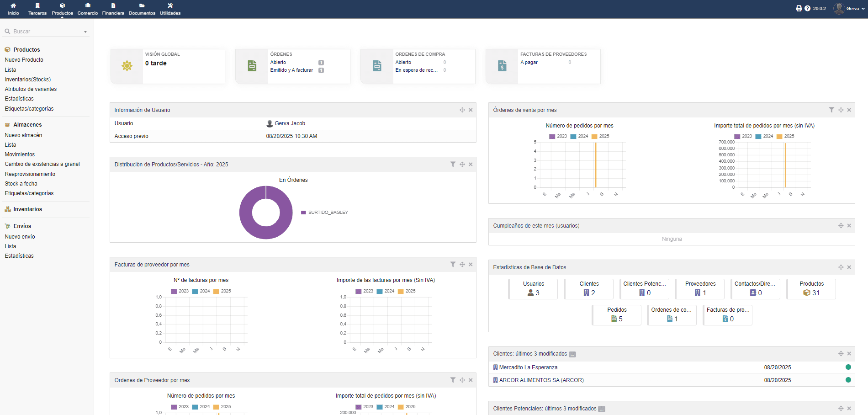Click the Facturas de Proveedores invoice icon
The width and height of the screenshot is (868, 415).
(x=502, y=66)
